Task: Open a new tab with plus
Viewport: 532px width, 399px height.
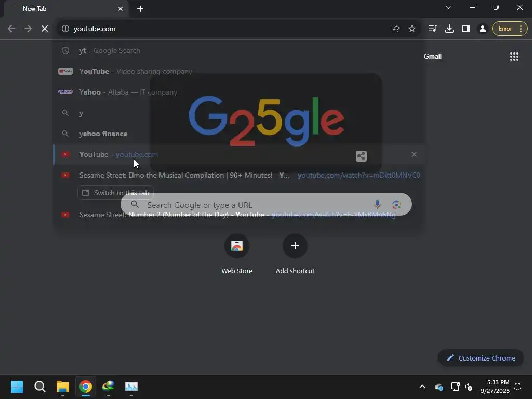Action: (140, 9)
